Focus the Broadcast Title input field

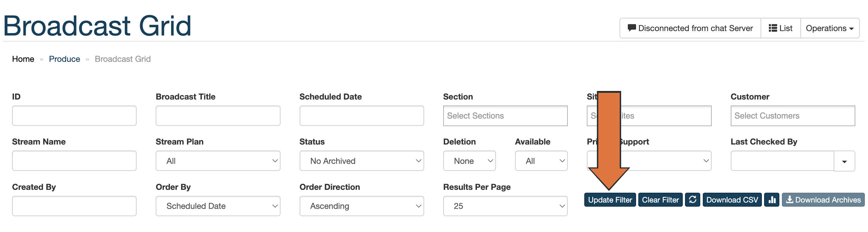coord(218,116)
